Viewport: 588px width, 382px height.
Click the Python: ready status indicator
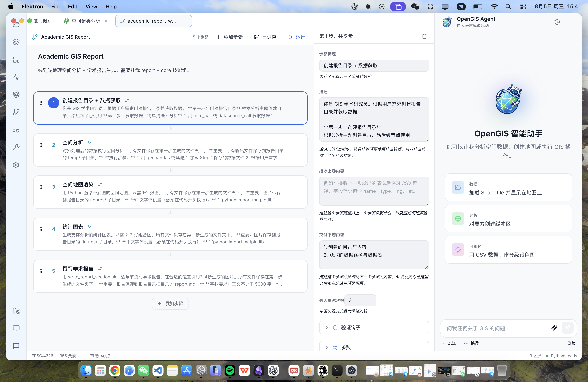tap(561, 356)
